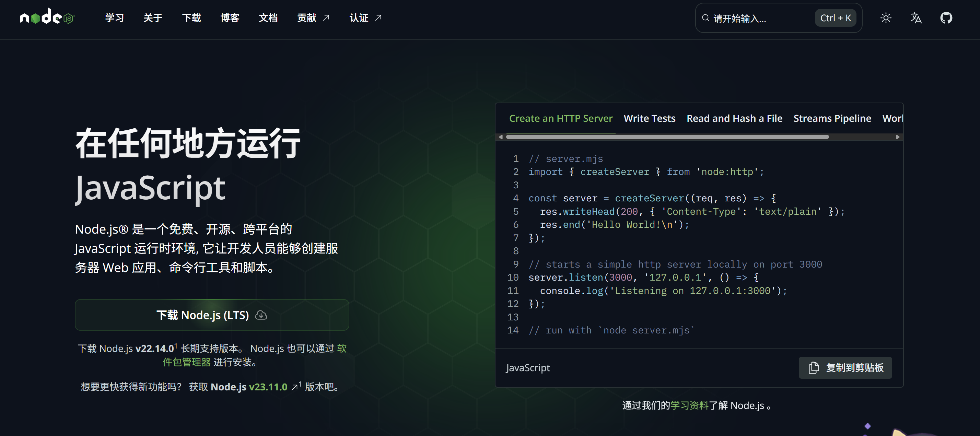Image resolution: width=980 pixels, height=436 pixels.
Task: Click the download cloud icon on the LTS button
Action: pyautogui.click(x=261, y=315)
